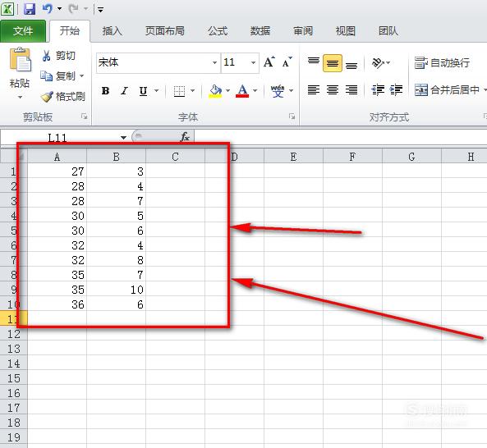The image size is (487, 448).
Task: Switch to the 页面布局 tab
Action: (164, 30)
